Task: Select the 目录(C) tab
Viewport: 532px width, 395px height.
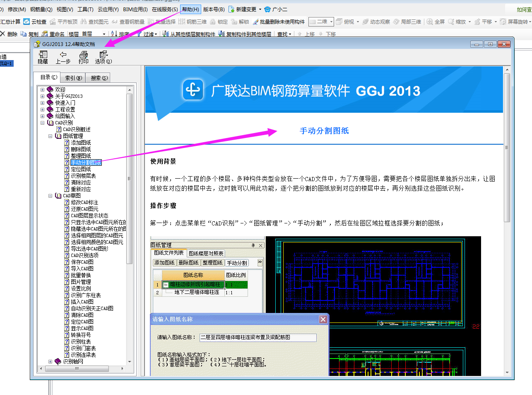Action: [x=48, y=77]
